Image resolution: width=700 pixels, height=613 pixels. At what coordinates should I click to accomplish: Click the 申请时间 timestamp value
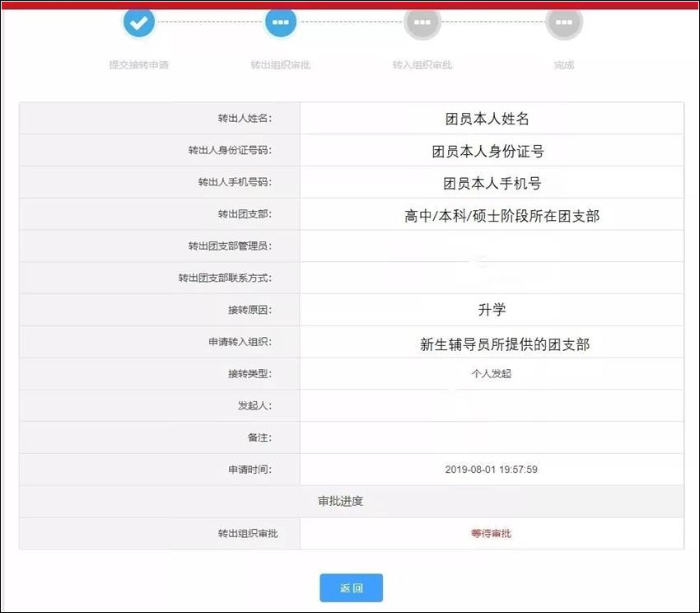click(x=491, y=470)
